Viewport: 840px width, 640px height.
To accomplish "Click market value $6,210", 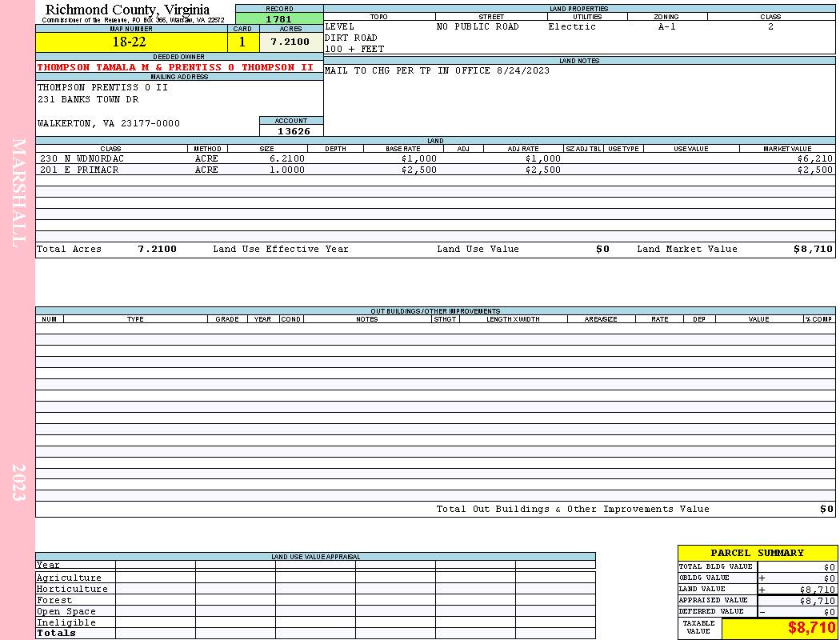I will coord(815,159).
